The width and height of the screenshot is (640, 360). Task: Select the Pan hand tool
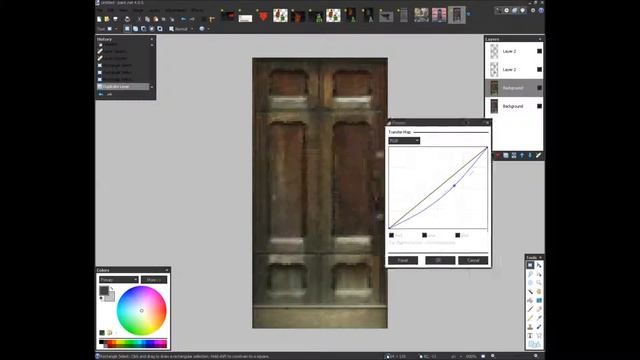(x=539, y=291)
